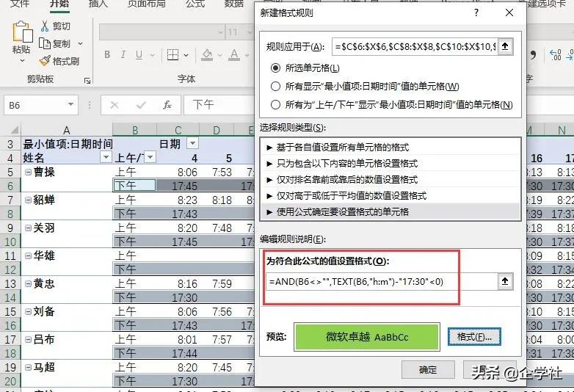
Task: Click the 格式(F)... button
Action: 474,337
